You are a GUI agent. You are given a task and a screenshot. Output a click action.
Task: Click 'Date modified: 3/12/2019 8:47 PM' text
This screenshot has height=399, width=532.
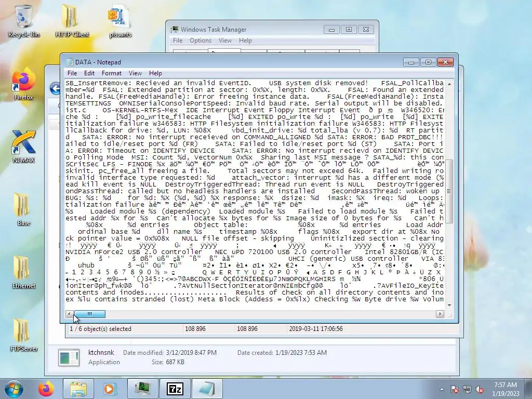[x=170, y=353]
